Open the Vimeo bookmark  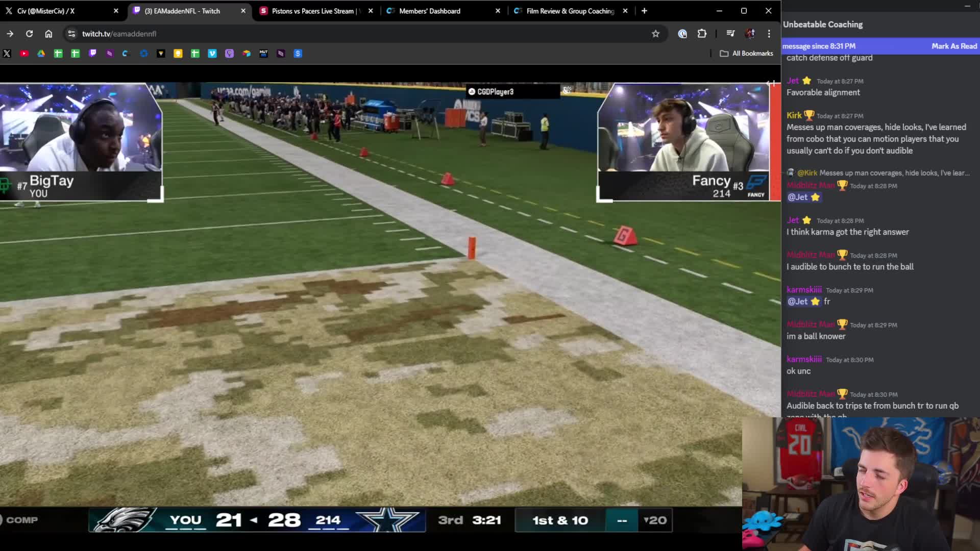(212, 53)
